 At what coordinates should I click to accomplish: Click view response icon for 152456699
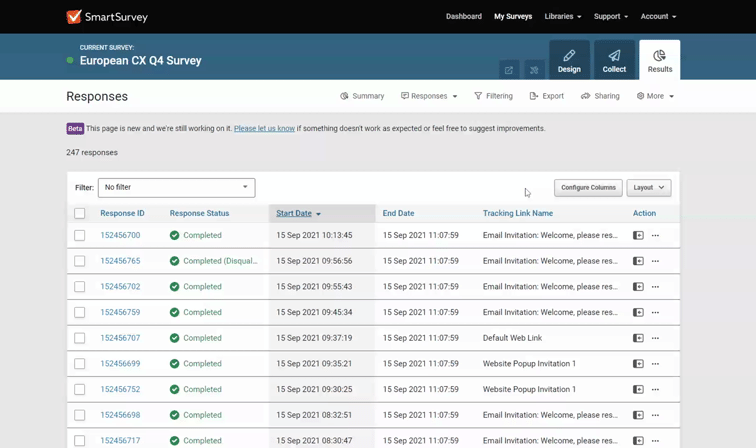(x=638, y=364)
